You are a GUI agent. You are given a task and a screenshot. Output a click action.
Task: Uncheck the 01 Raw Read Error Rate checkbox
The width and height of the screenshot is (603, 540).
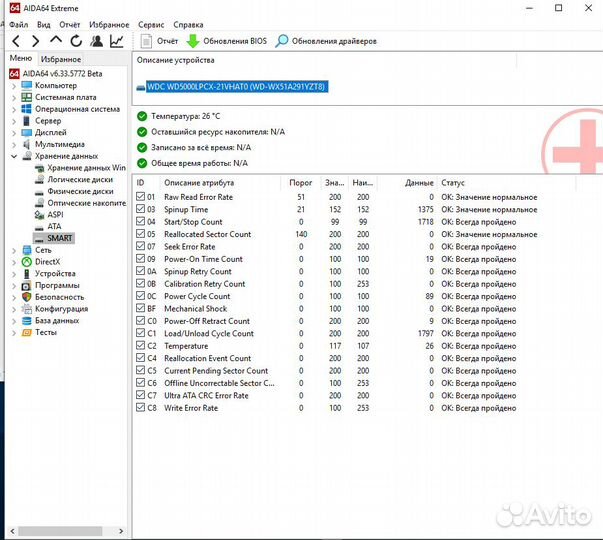pyautogui.click(x=140, y=197)
